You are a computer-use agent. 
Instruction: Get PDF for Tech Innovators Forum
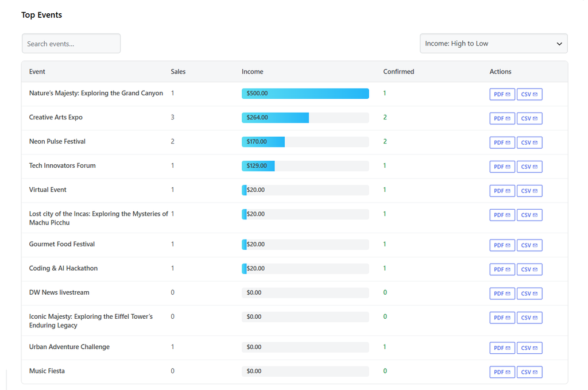(502, 167)
